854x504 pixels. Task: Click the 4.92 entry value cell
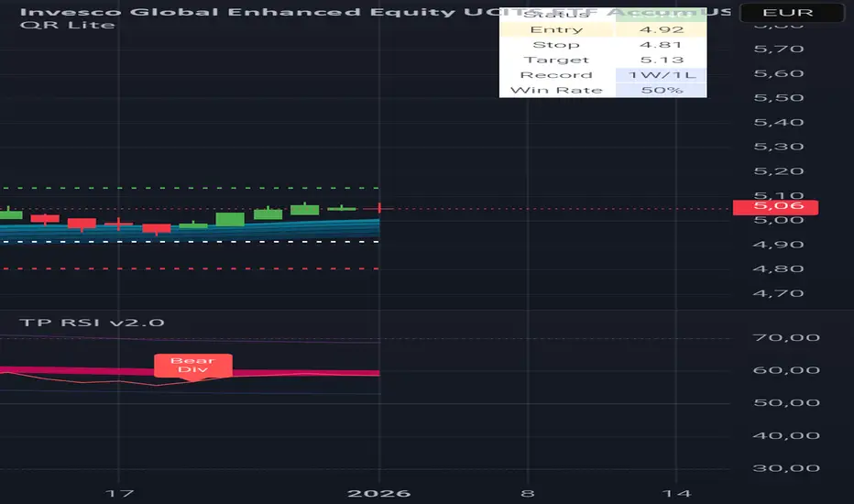[x=662, y=30]
